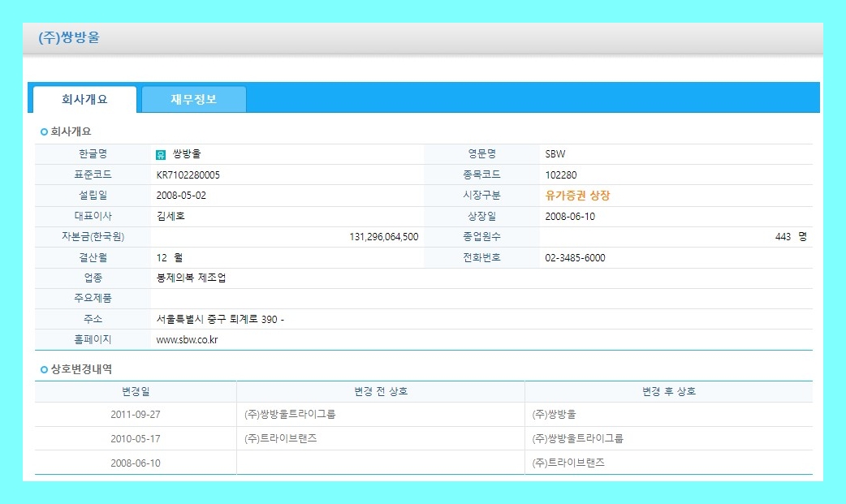Click the 상장일 value 2008-06-10
846x504 pixels.
tap(570, 217)
